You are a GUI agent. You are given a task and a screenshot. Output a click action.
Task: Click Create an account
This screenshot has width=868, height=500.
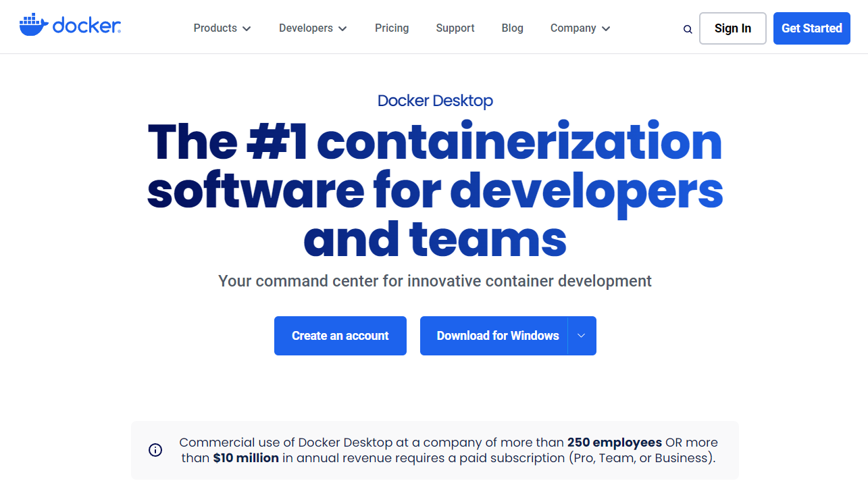pos(340,336)
